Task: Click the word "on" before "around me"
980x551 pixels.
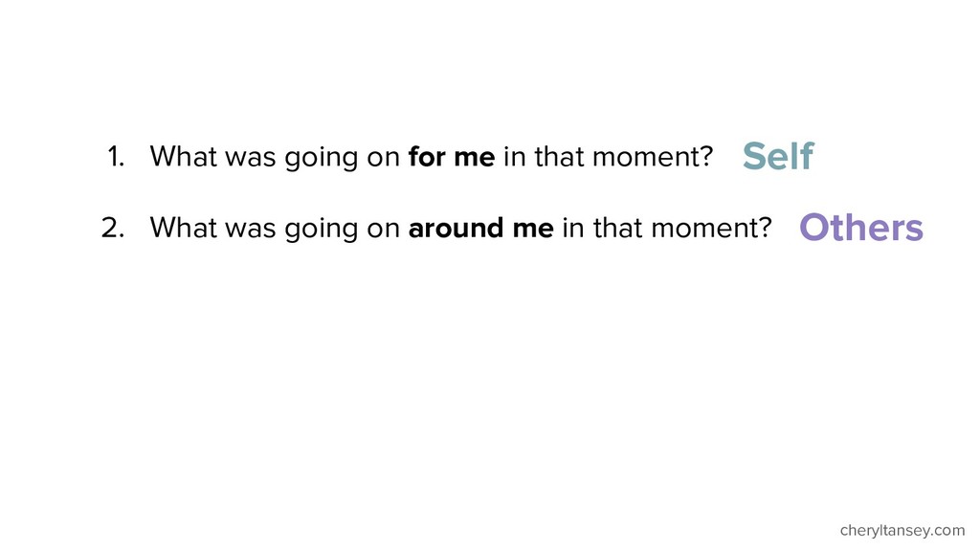Action: tap(383, 230)
